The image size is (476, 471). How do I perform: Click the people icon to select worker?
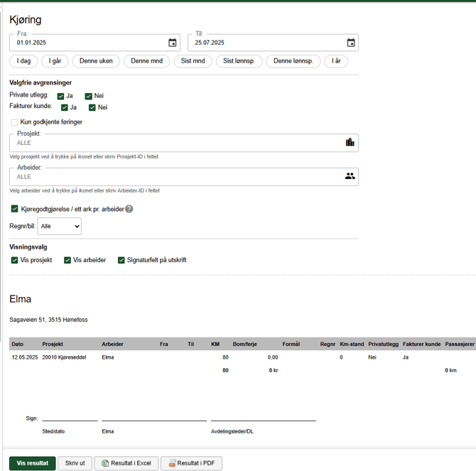click(350, 176)
